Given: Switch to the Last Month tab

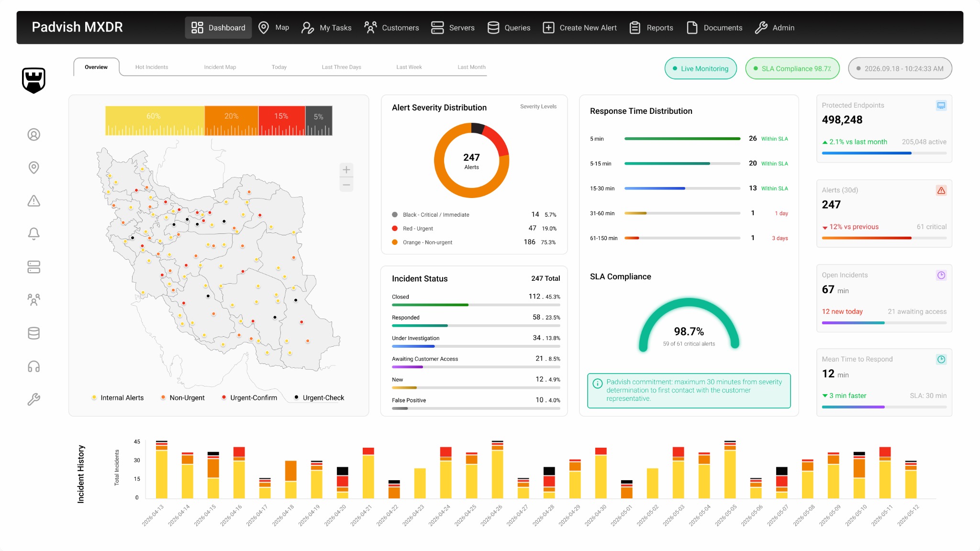Looking at the screenshot, I should tap(471, 67).
